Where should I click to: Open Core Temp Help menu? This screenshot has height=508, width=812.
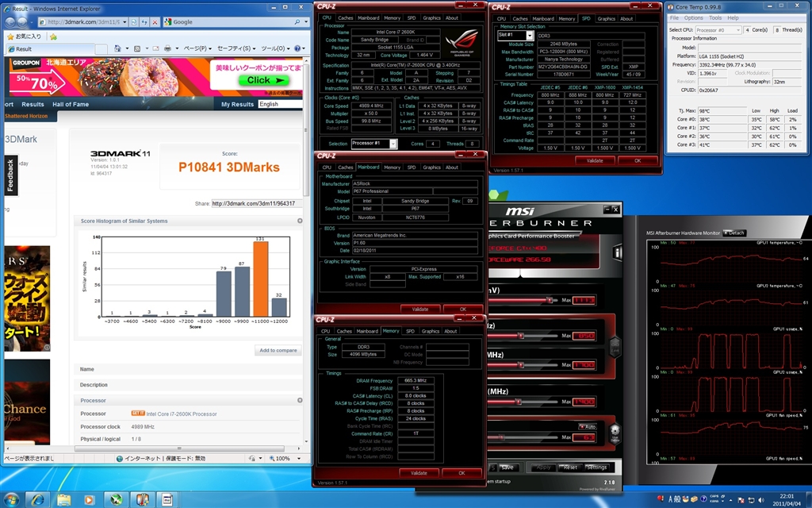pos(733,17)
